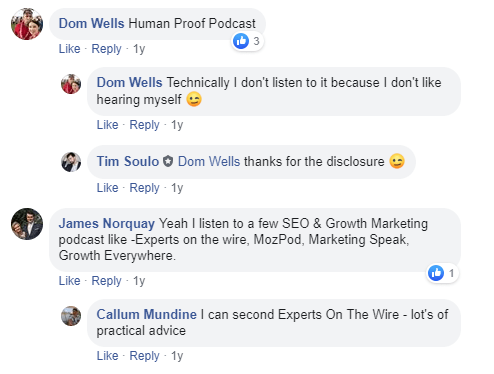Click the winking emoji in Dom Wells' reply
Screen dimensions: 494x374
[x=194, y=99]
